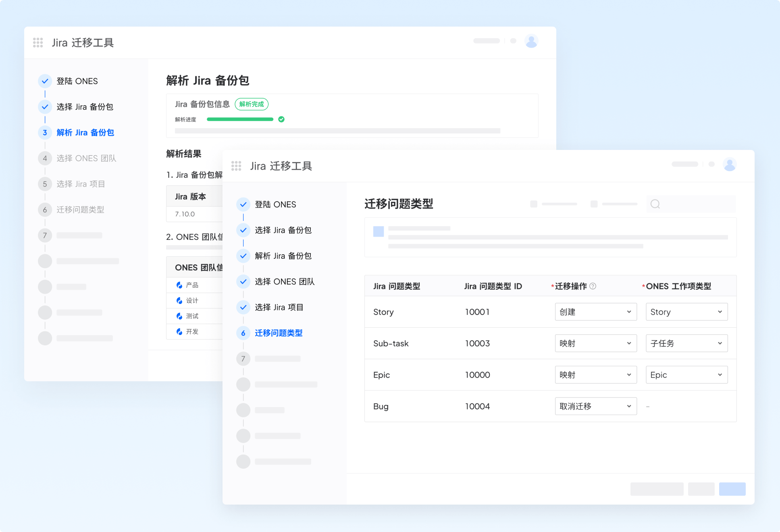Click step 5 circle in back window
Image resolution: width=780 pixels, height=532 pixels.
[x=45, y=184]
